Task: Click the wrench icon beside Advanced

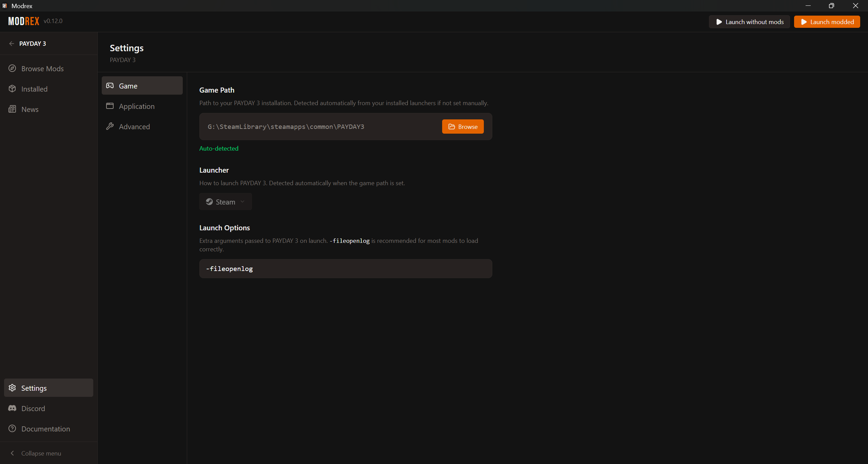Action: tap(110, 127)
